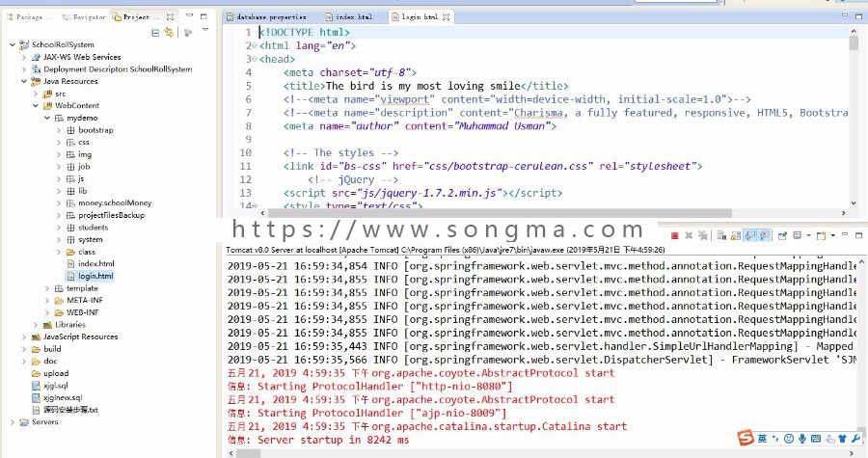Open database.properties editor tab
868x458 pixels.
point(266,17)
